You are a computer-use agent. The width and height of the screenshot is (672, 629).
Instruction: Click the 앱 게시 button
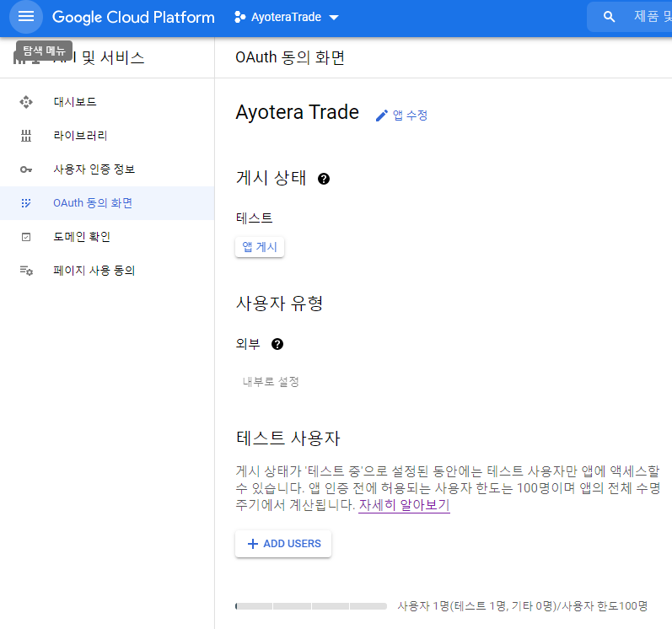260,247
